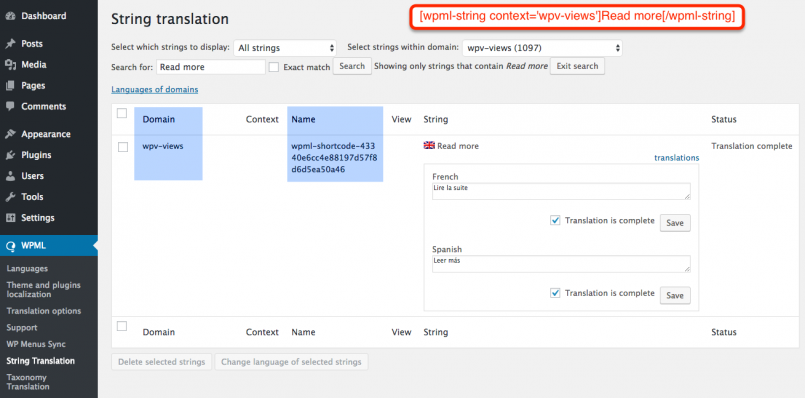Click the French translation text area

click(x=561, y=191)
